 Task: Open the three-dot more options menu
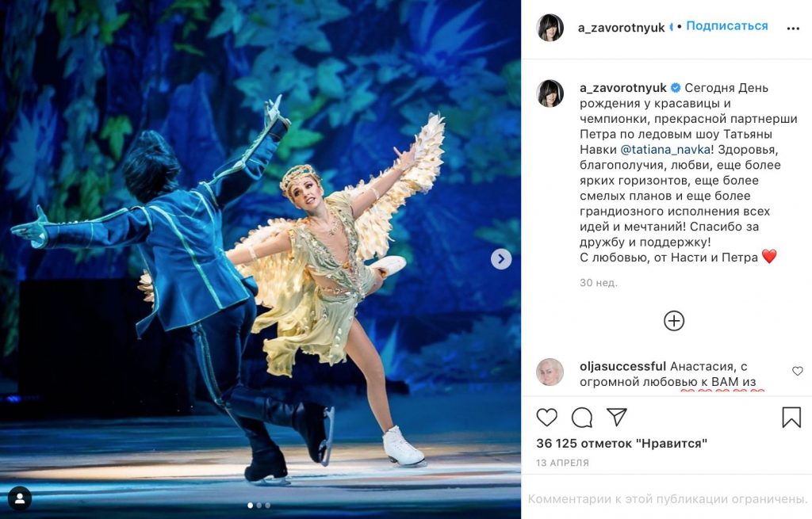793,29
